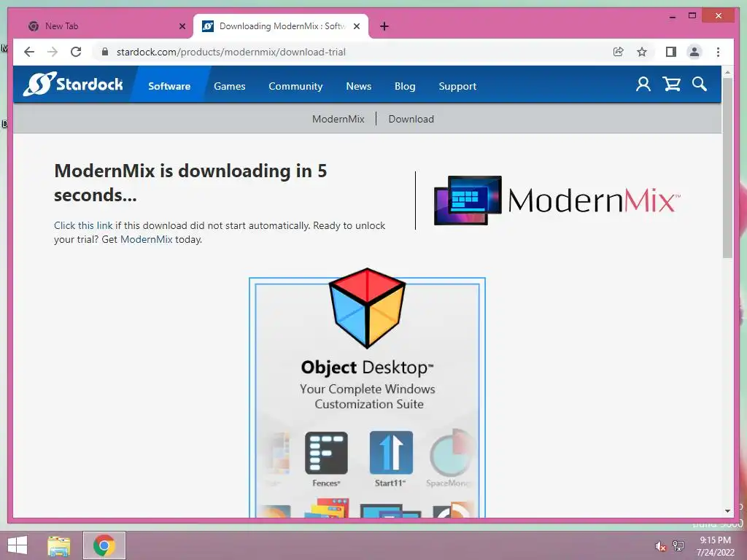747x560 pixels.
Task: Reload the page with the refresh icon
Action: coord(76,52)
